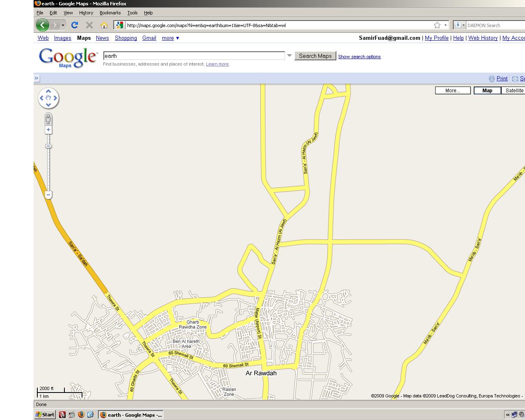Click the printer icon
The width and height of the screenshot is (525, 420).
492,79
